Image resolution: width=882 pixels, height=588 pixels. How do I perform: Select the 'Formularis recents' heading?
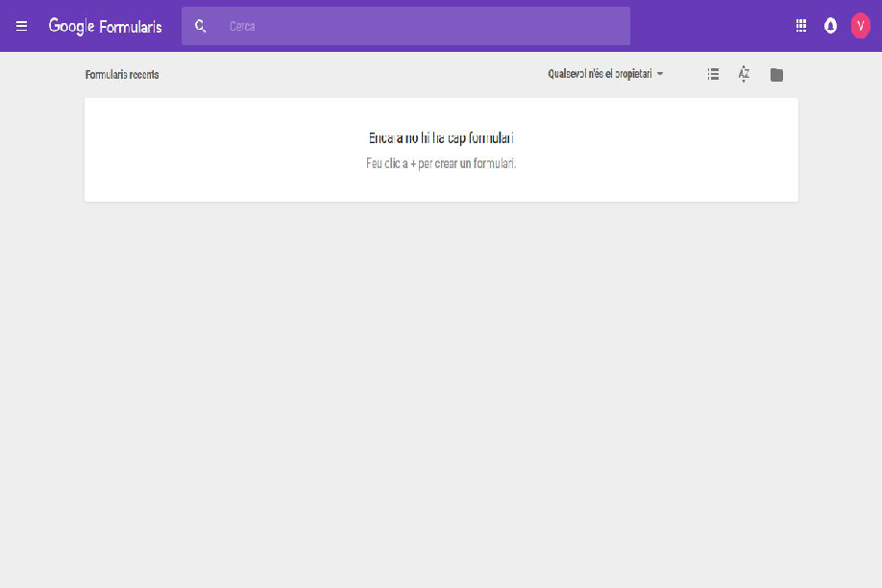click(x=122, y=74)
